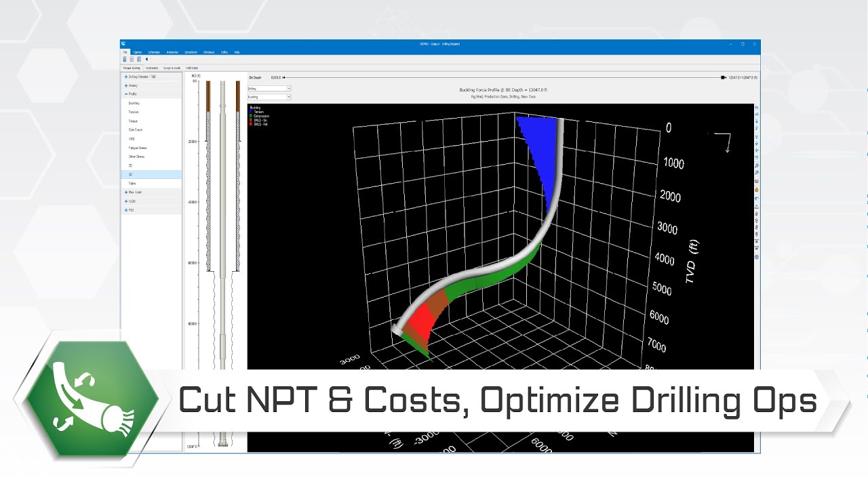Image resolution: width=868 pixels, height=488 pixels.
Task: Select the highlighted 3D view item
Action: pos(151,174)
